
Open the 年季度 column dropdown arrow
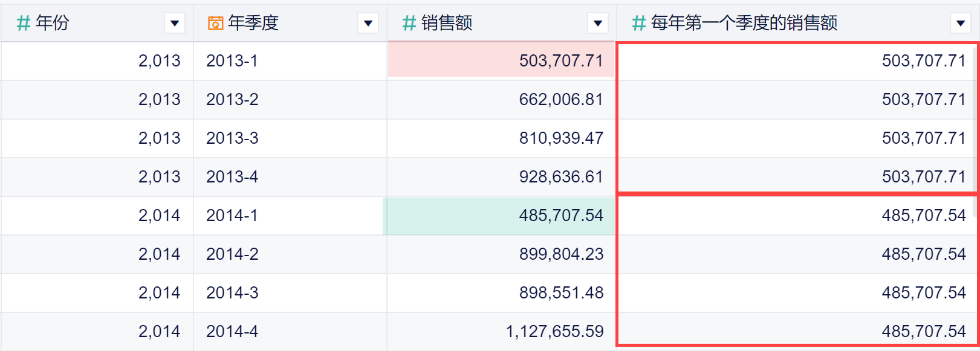click(x=368, y=24)
